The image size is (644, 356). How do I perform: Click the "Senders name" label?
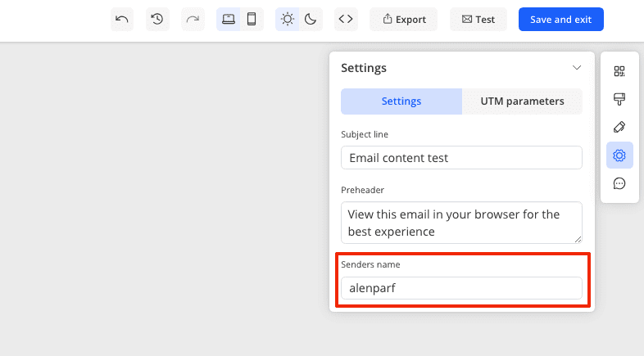[370, 264]
